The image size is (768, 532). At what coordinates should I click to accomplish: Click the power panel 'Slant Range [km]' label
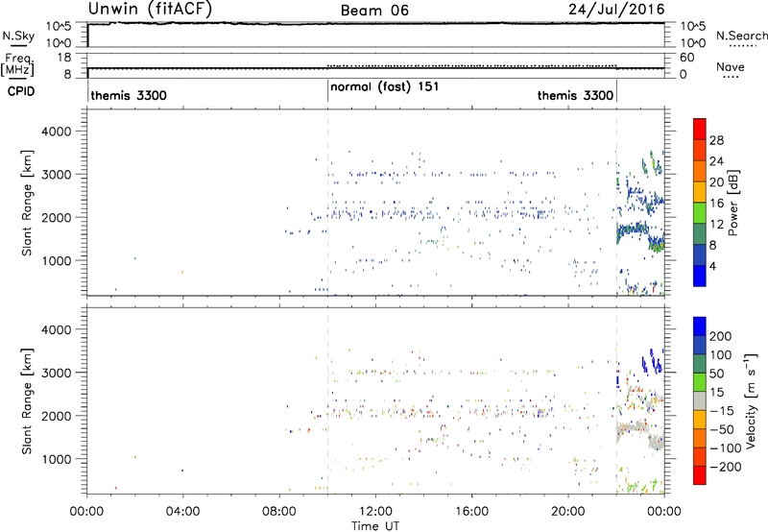click(27, 203)
